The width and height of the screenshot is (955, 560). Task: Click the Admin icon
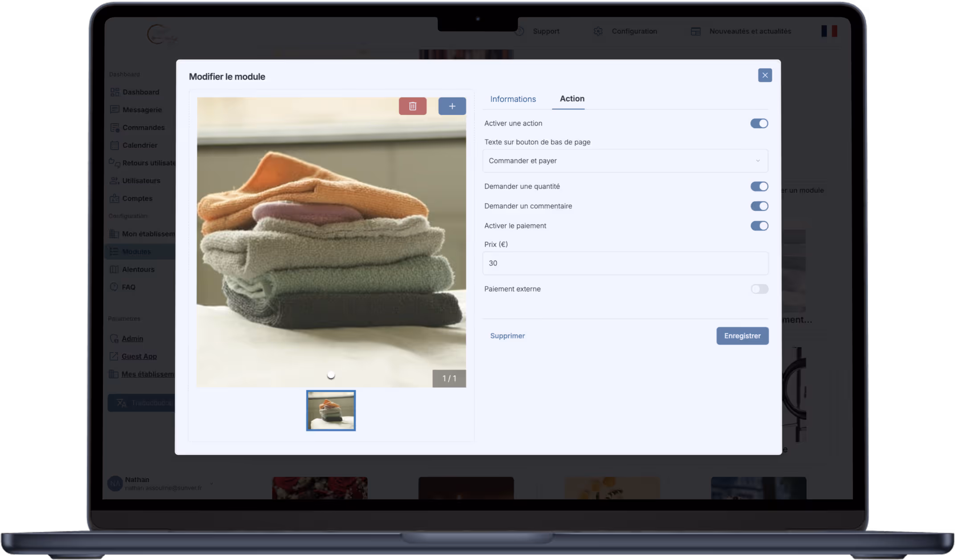(114, 338)
